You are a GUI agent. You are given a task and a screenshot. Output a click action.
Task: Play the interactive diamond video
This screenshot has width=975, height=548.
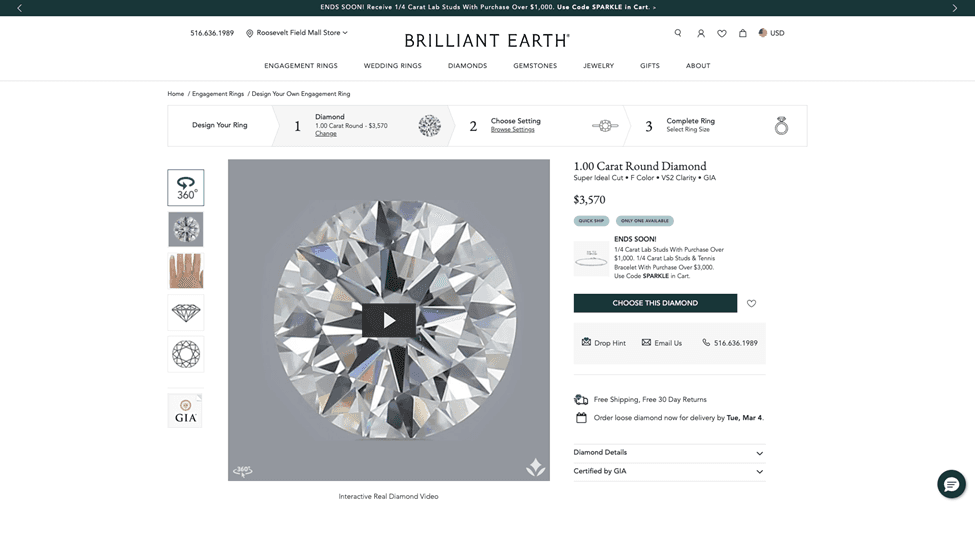point(389,320)
